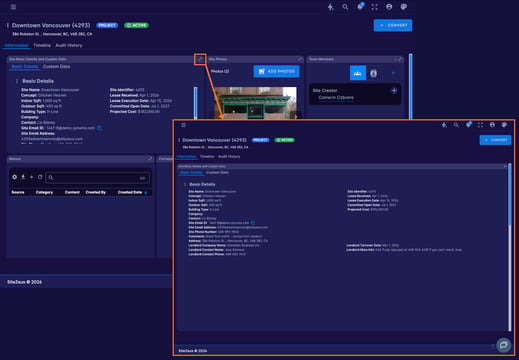Switch to Timeline tab in expanded view
The height and width of the screenshot is (360, 519).
click(207, 156)
